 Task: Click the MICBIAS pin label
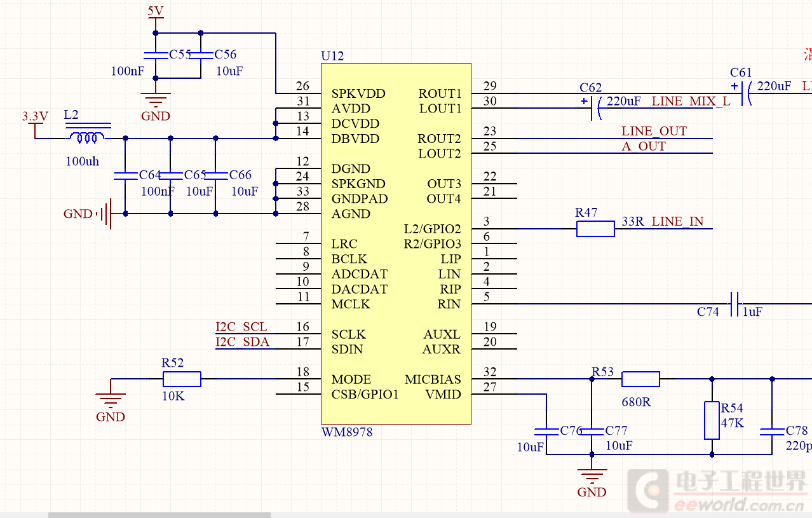click(433, 379)
